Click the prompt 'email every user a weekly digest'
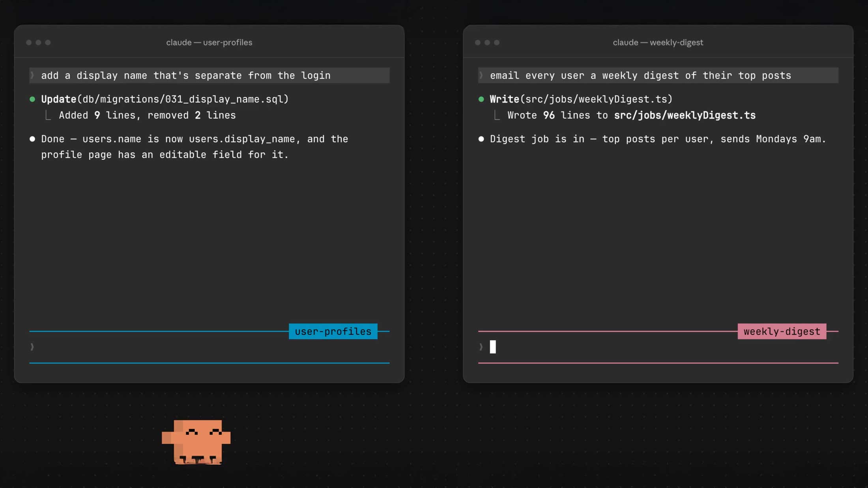The width and height of the screenshot is (868, 488). 658,75
